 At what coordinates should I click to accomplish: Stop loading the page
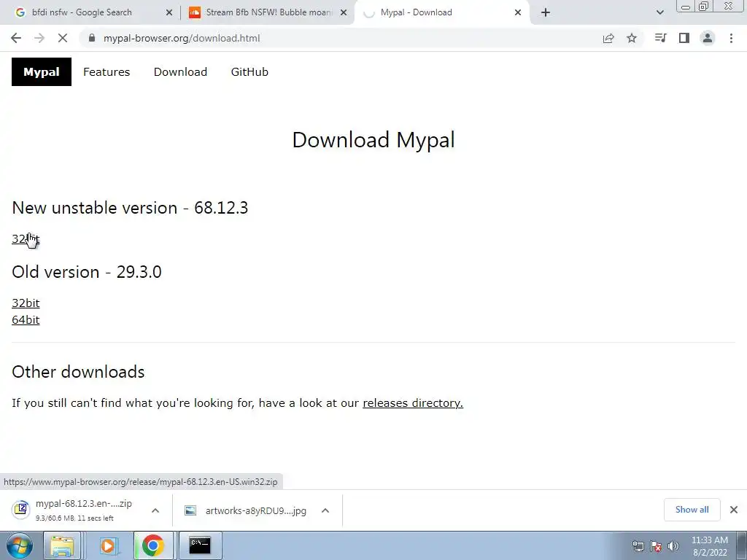pyautogui.click(x=63, y=38)
